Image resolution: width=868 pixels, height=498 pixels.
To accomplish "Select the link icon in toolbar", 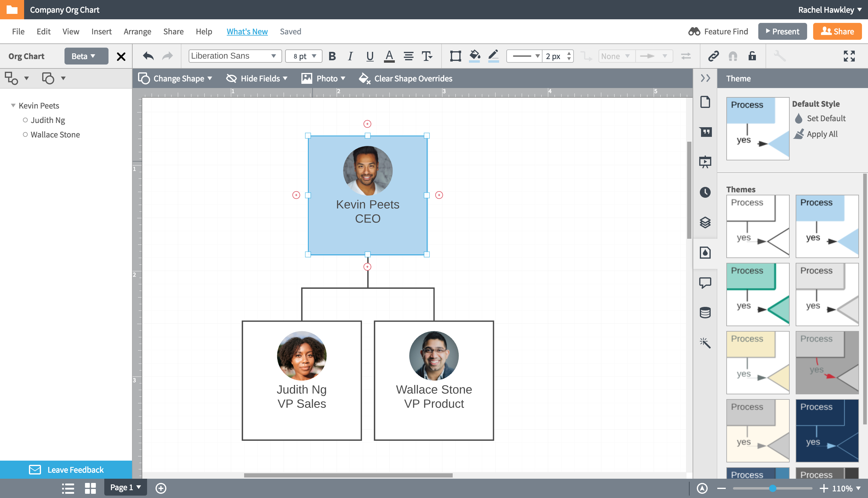I will (x=714, y=56).
